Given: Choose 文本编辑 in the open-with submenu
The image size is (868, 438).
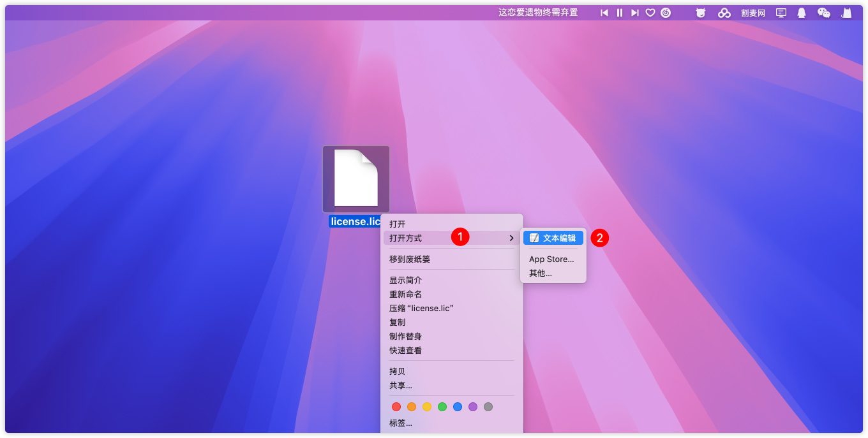Looking at the screenshot, I should tap(553, 238).
